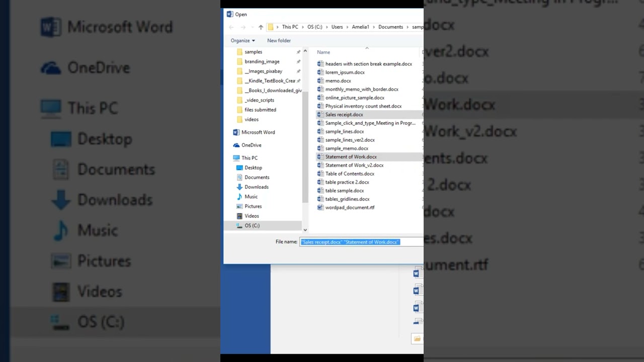Select Physical inventory count sheet.docx
644x362 pixels.
point(359,107)
